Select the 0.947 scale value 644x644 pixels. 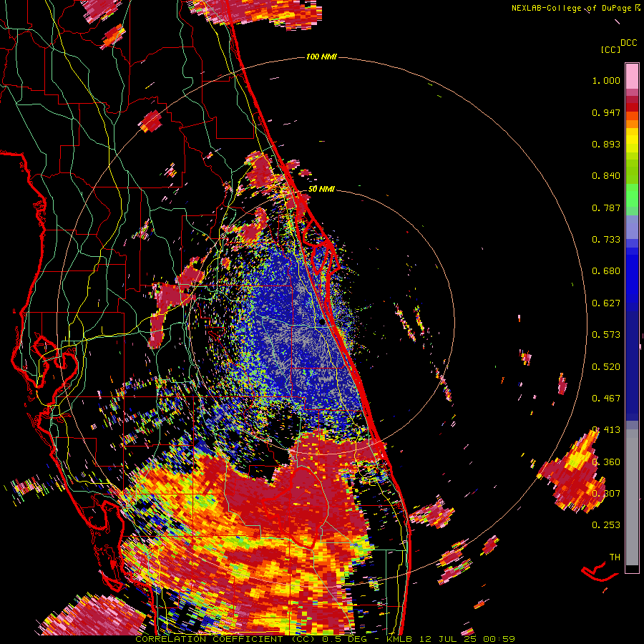[x=606, y=112]
